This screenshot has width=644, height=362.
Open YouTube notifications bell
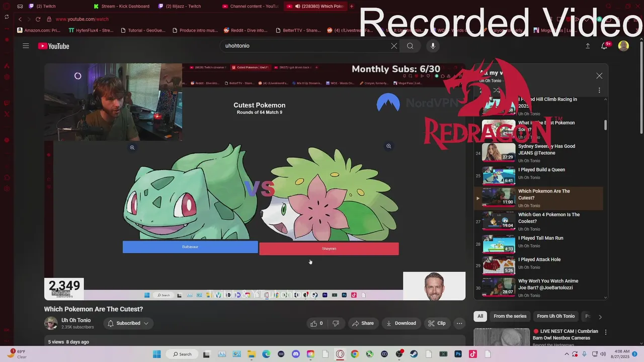[605, 46]
